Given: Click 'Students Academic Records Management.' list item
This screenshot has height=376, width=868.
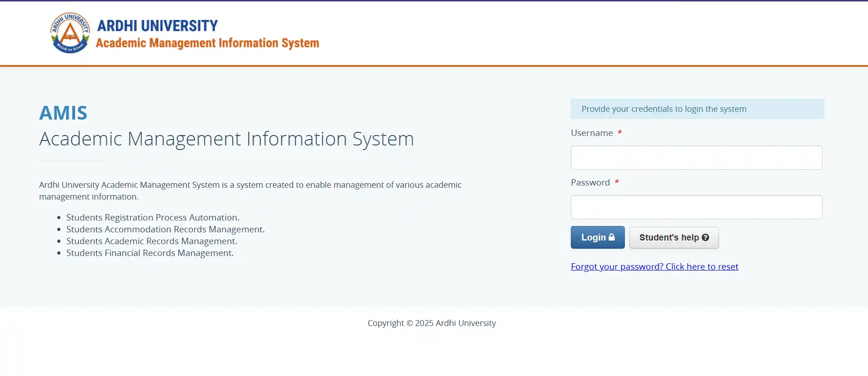Looking at the screenshot, I should pyautogui.click(x=152, y=241).
